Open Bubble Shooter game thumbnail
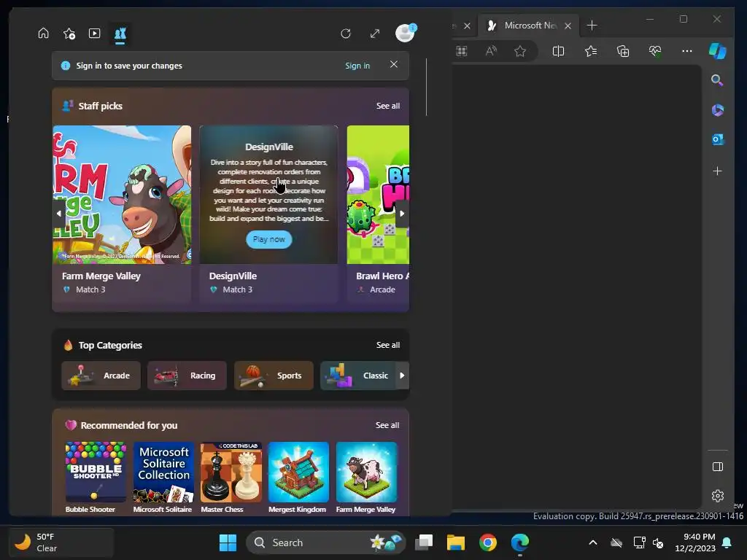Screen dimensions: 747x560 pos(96,472)
